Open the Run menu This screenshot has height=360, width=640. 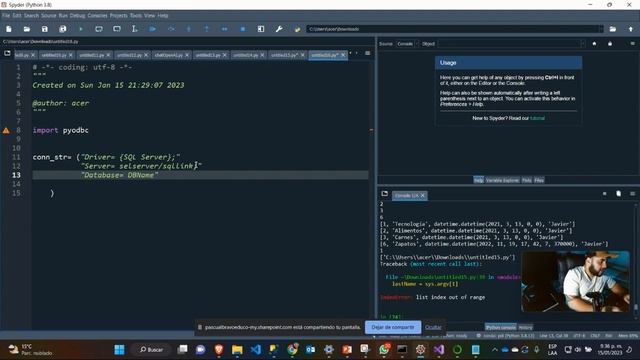click(x=63, y=16)
